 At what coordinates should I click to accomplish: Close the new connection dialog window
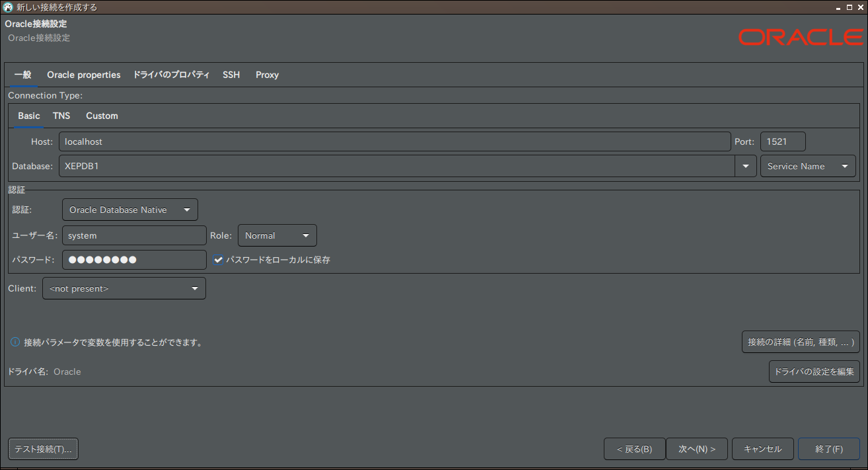[x=860, y=7]
